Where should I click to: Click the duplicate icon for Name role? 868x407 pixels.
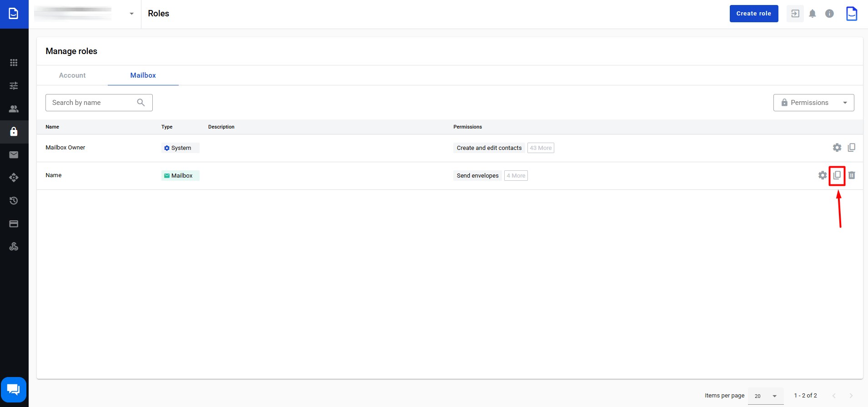point(837,175)
